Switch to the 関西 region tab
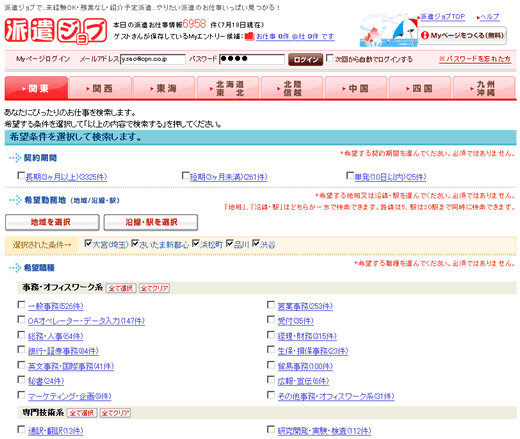Viewport: 520px width, 439px height. point(100,88)
